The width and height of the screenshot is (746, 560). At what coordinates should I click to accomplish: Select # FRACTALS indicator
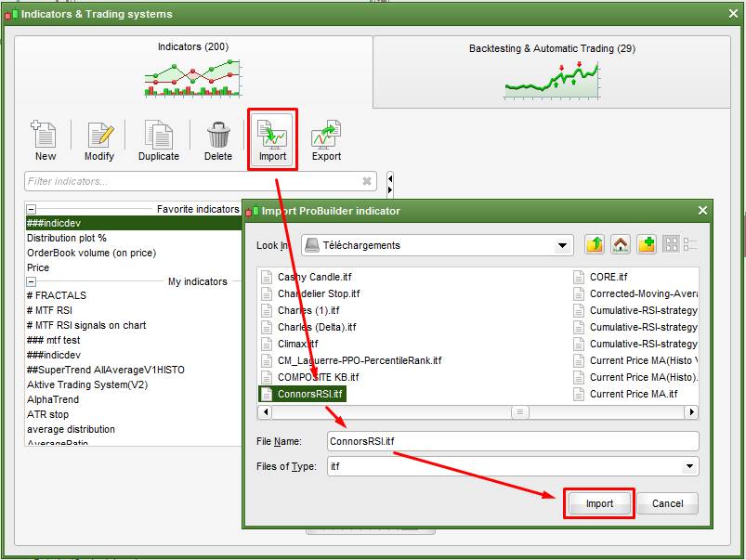coord(57,295)
